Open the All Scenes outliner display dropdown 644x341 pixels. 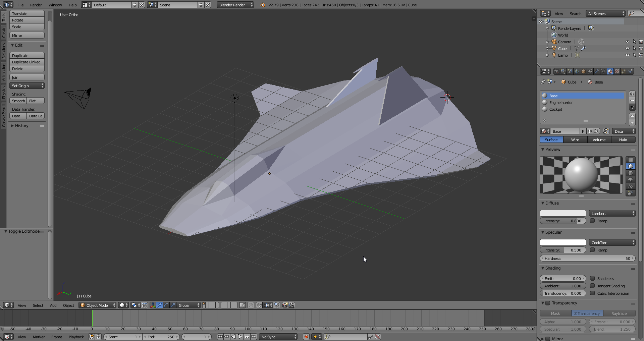coord(606,14)
